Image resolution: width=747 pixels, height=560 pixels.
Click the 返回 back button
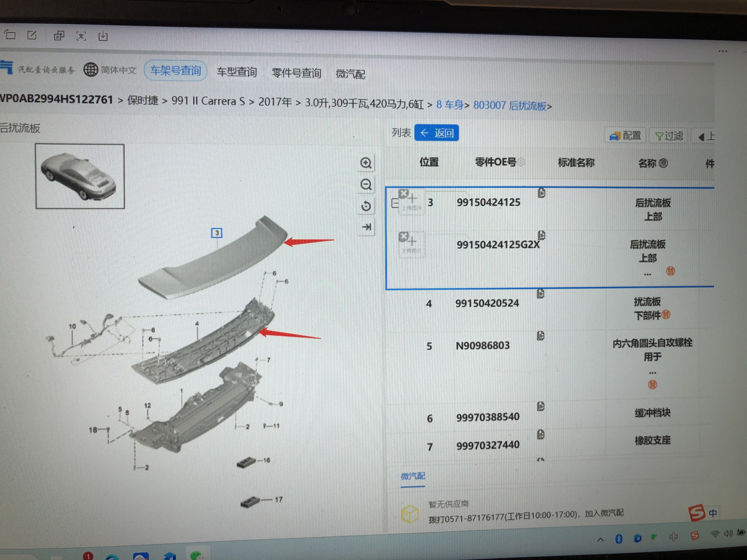(436, 133)
